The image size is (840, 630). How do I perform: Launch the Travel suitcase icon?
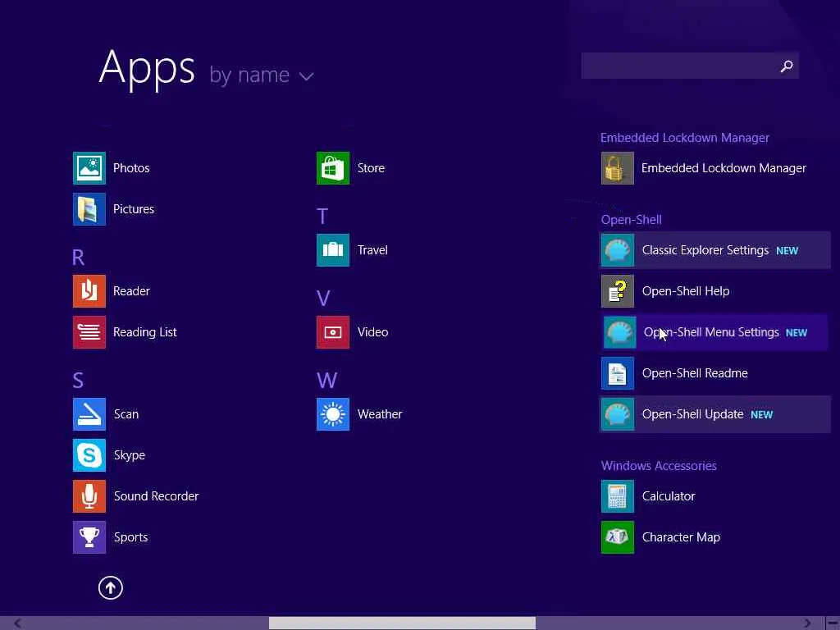(x=333, y=250)
